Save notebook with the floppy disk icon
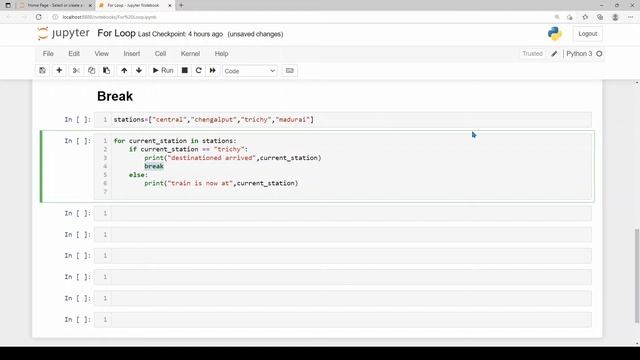Viewport: 640px width, 360px height. coord(42,71)
